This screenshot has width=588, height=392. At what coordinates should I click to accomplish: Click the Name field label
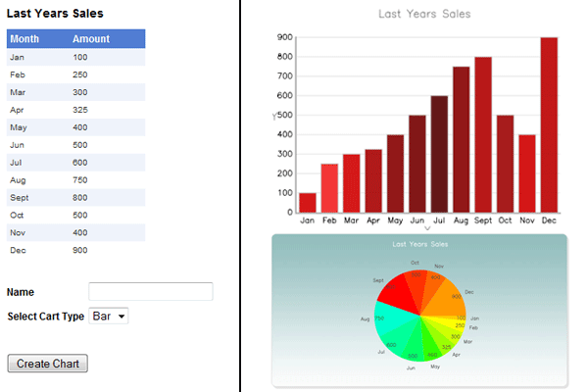point(21,292)
